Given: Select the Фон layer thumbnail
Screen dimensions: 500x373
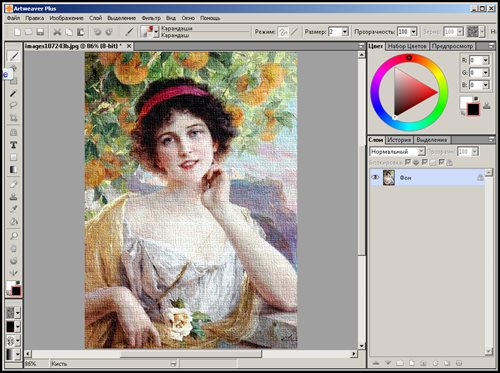Looking at the screenshot, I should tap(389, 177).
